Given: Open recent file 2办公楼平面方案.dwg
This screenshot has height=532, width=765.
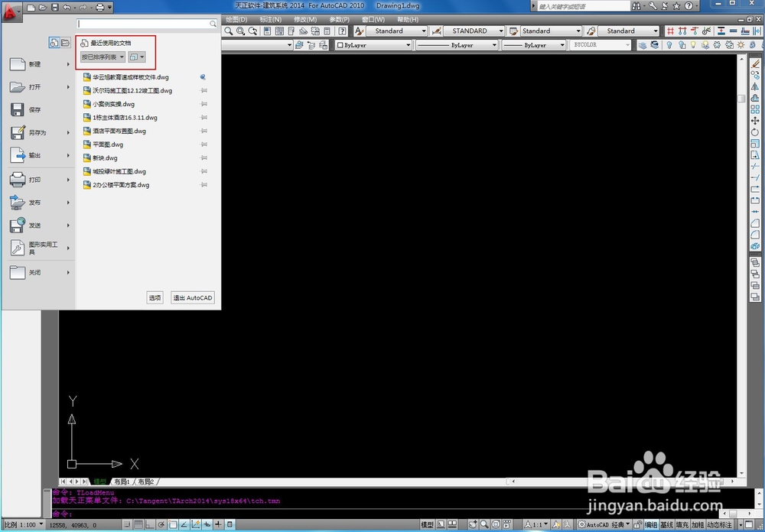Looking at the screenshot, I should [121, 185].
